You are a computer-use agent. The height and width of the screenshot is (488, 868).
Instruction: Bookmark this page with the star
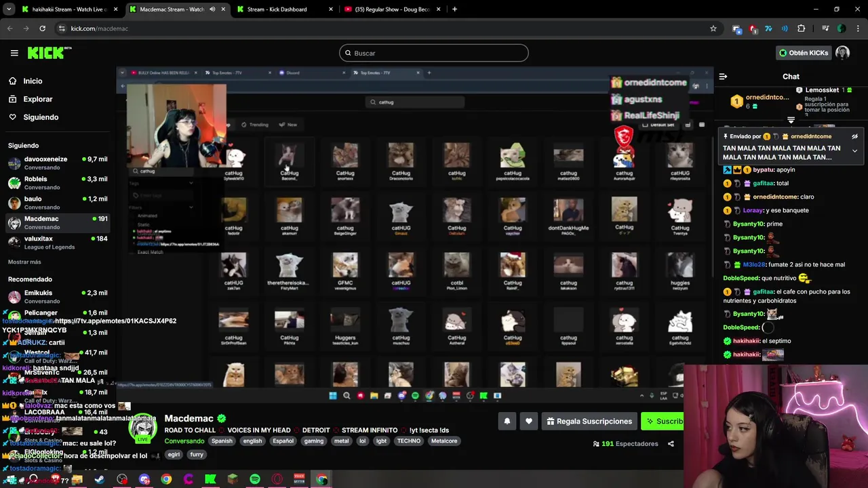point(713,28)
